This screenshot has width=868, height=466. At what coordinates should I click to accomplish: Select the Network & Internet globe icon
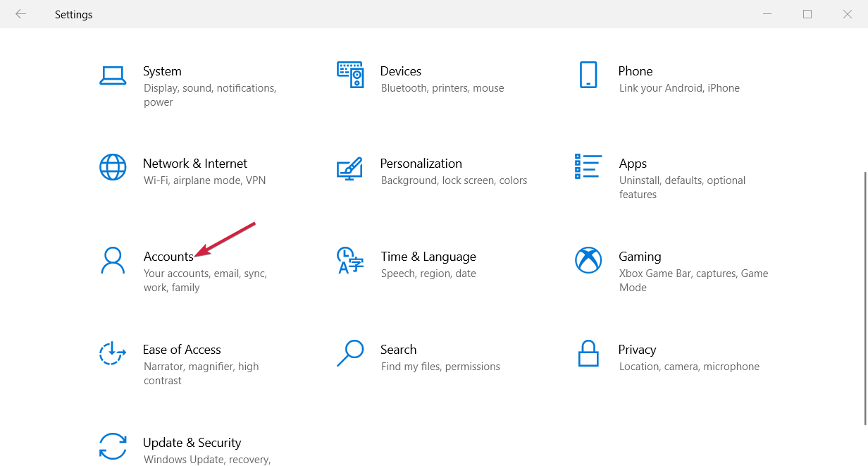click(113, 167)
